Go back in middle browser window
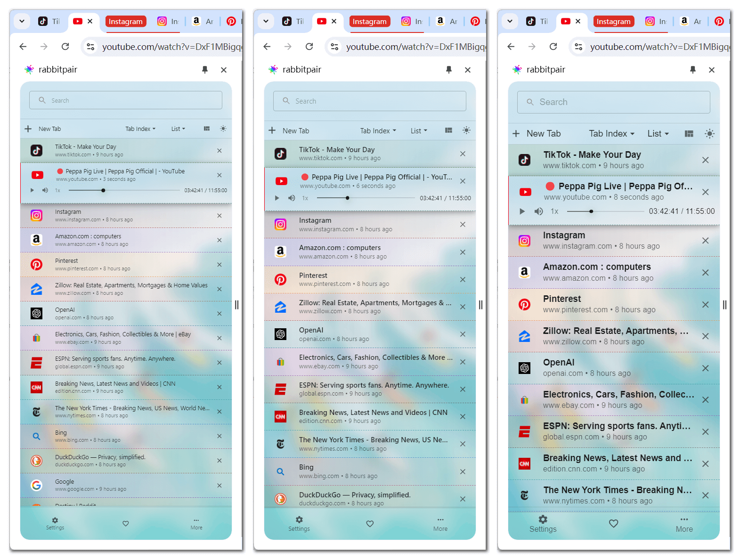 pyautogui.click(x=267, y=46)
